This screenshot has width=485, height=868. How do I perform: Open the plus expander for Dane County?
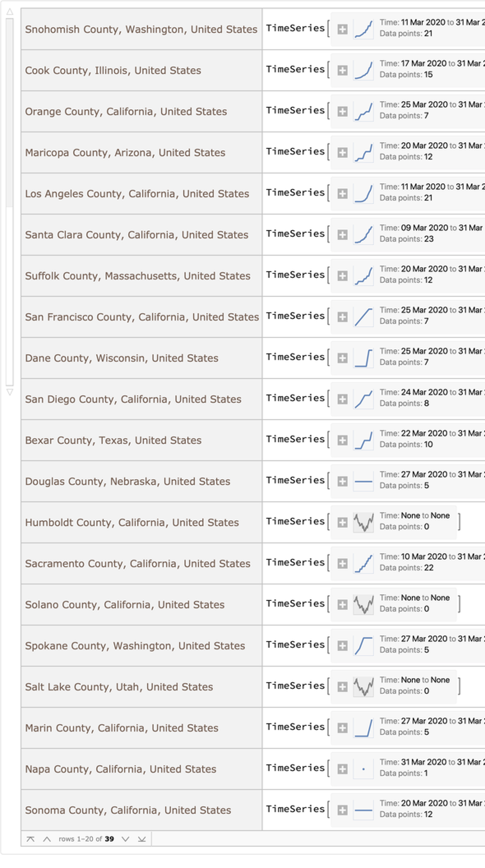click(342, 358)
